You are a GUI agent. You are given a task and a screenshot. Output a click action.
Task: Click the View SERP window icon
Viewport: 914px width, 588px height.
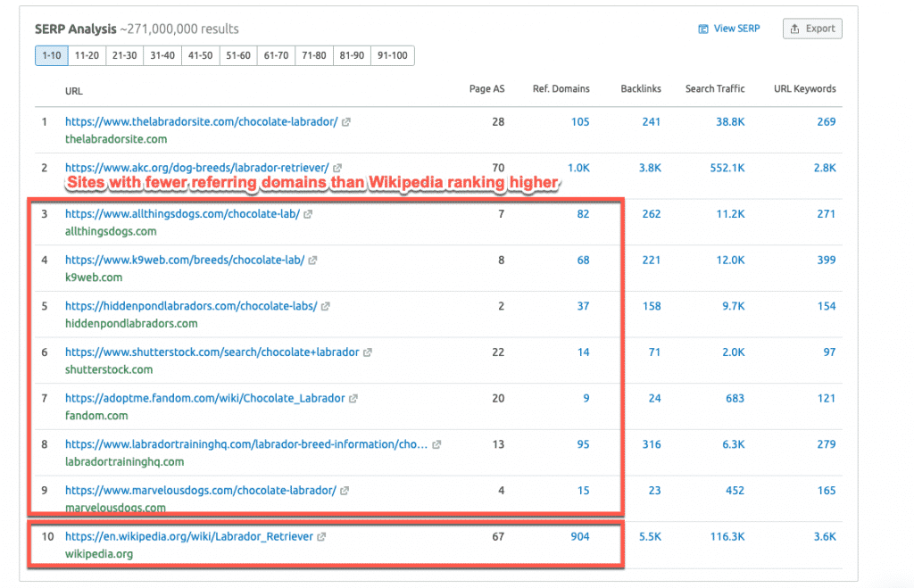(x=702, y=29)
